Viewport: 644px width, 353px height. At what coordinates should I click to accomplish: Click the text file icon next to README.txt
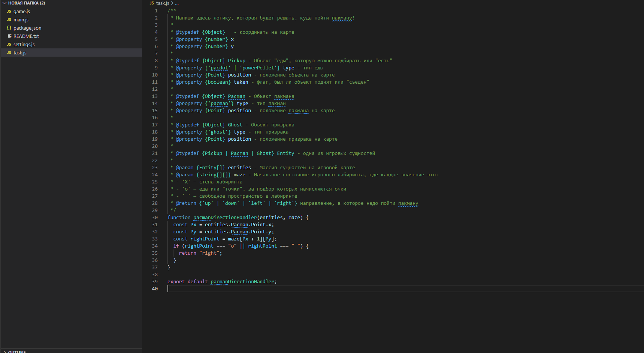[x=9, y=36]
